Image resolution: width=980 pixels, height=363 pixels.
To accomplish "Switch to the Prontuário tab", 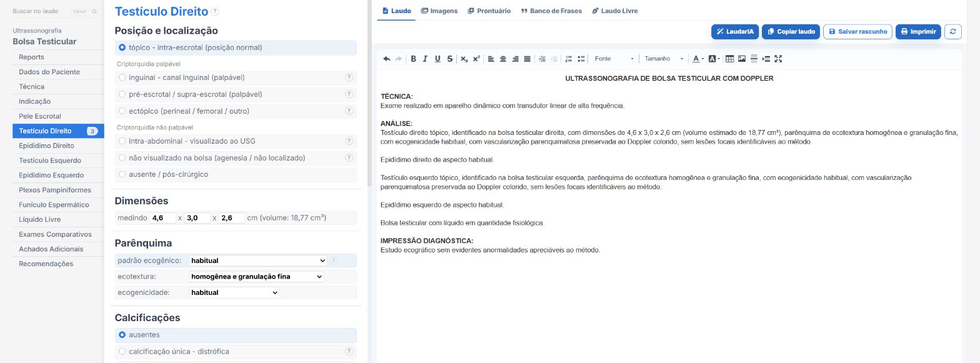I will 489,11.
